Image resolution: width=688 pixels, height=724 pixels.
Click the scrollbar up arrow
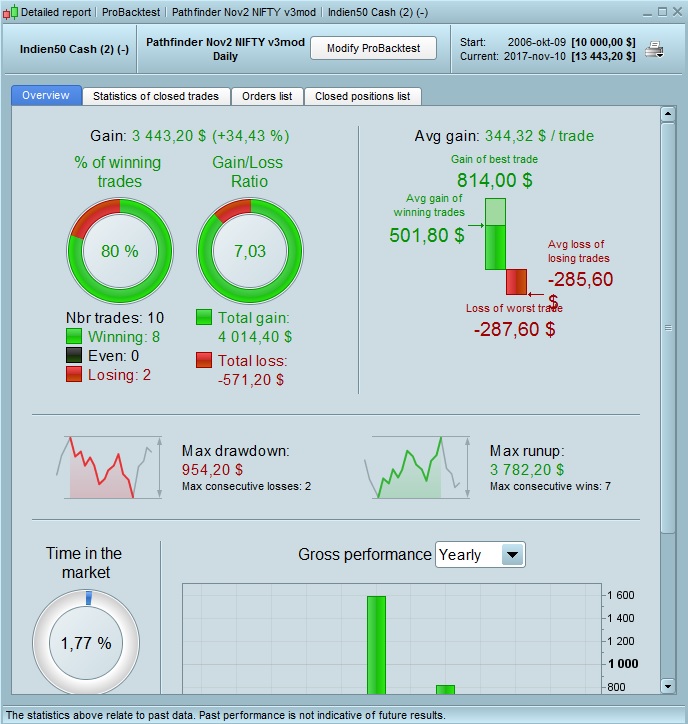pos(668,114)
